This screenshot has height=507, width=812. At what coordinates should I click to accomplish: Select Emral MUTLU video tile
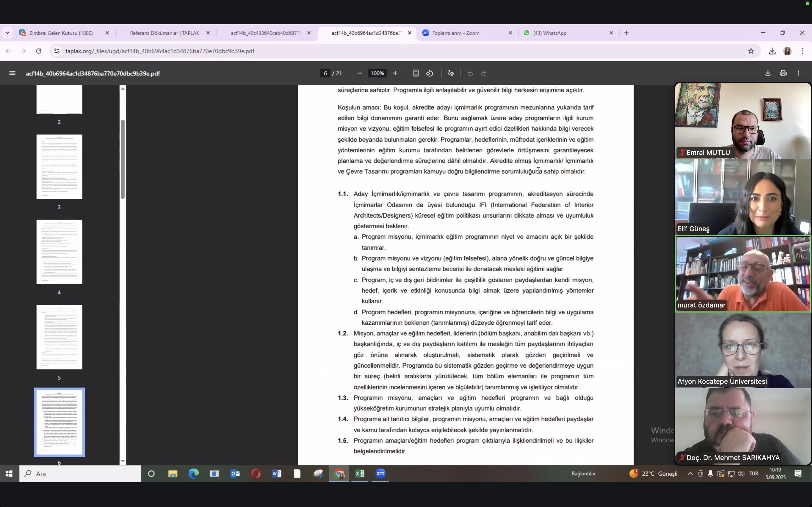743,121
